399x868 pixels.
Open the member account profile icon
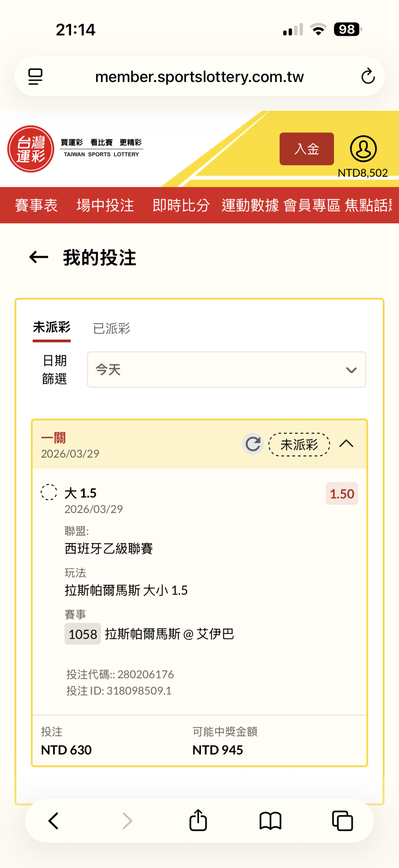[x=363, y=149]
